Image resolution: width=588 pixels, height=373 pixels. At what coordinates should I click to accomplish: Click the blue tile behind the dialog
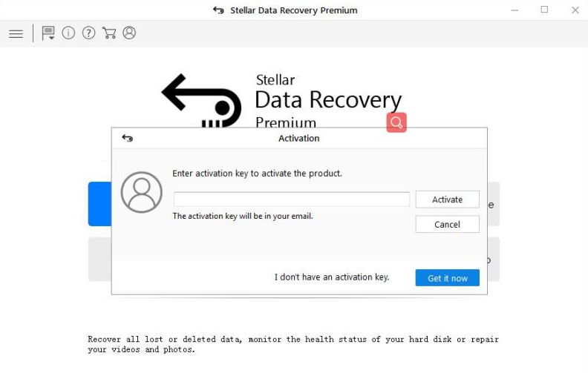pyautogui.click(x=99, y=204)
